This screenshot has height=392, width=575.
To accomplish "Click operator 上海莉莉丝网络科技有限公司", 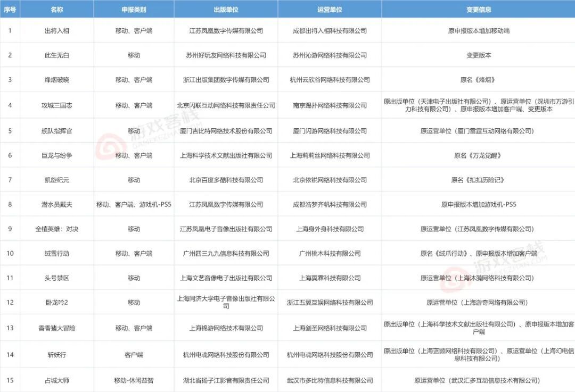I will coord(330,155).
